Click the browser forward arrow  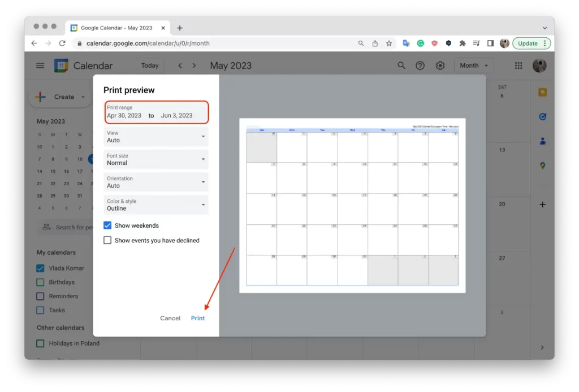point(48,43)
